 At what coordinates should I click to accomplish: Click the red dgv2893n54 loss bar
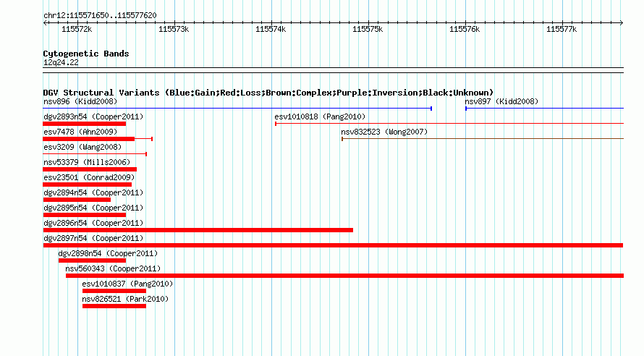(x=84, y=124)
